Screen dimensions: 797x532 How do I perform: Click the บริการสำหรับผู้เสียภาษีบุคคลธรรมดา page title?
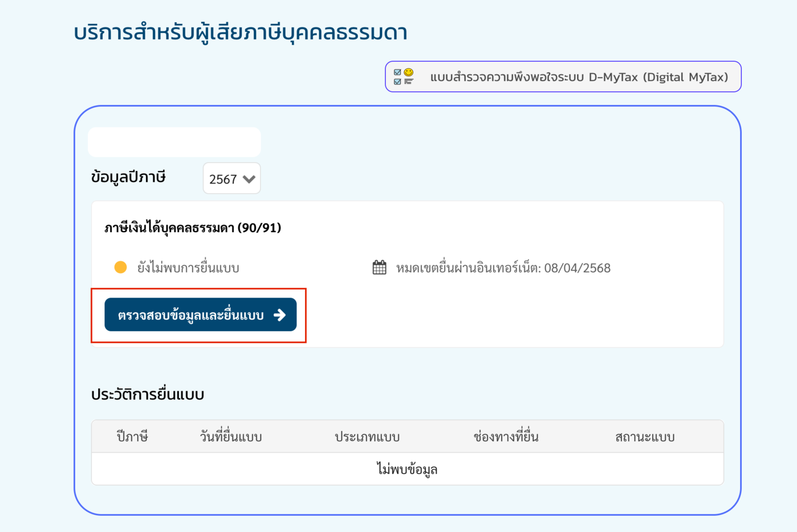[240, 32]
